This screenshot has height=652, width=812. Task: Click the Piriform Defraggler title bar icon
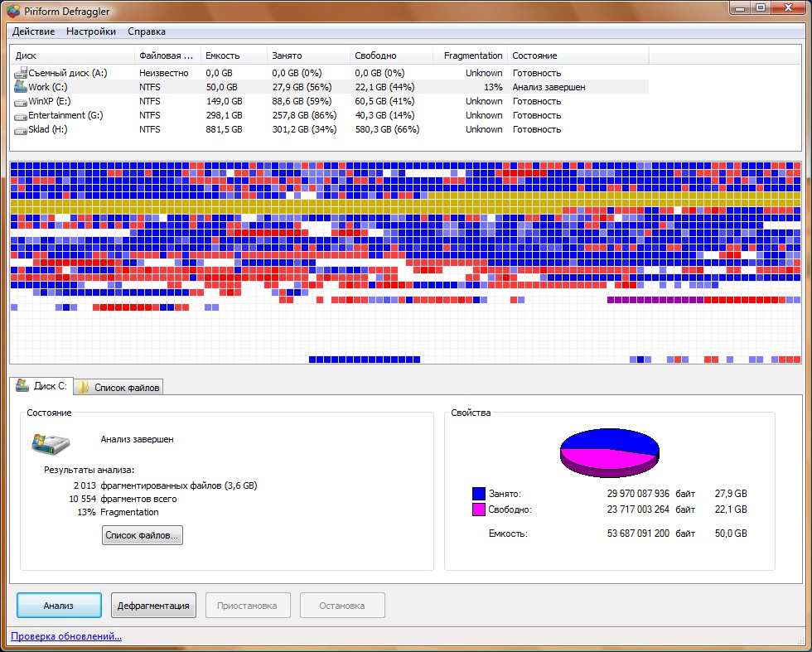[13, 11]
